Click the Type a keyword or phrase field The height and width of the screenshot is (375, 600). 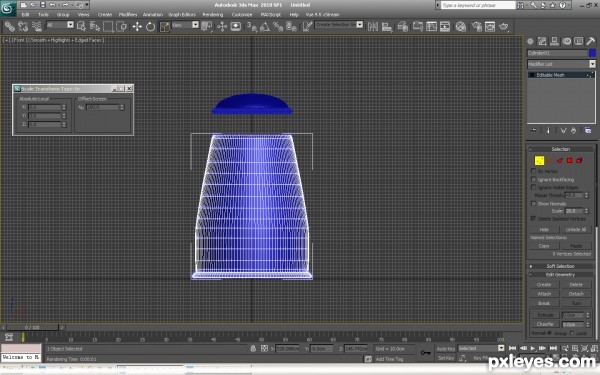click(478, 5)
